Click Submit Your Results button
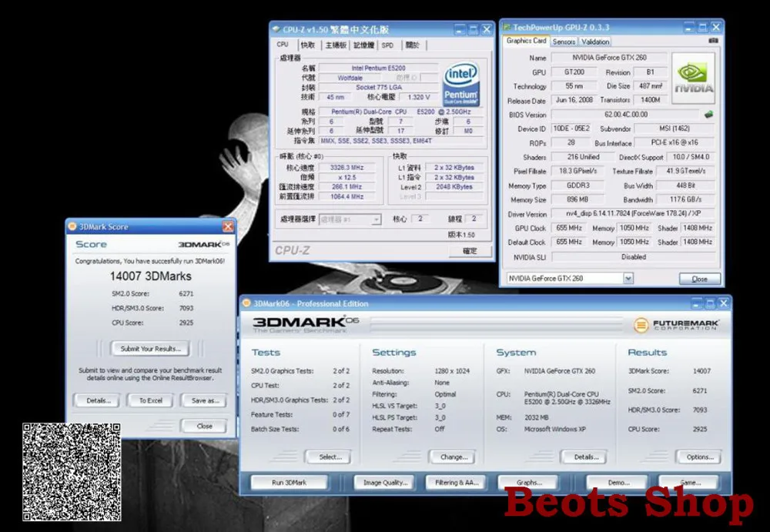Viewport: 770px width, 532px height. click(x=150, y=349)
